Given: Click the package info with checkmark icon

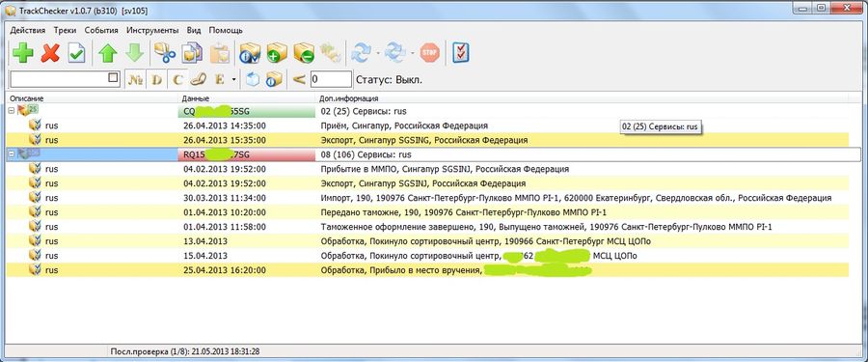Looking at the screenshot, I should tap(250, 53).
